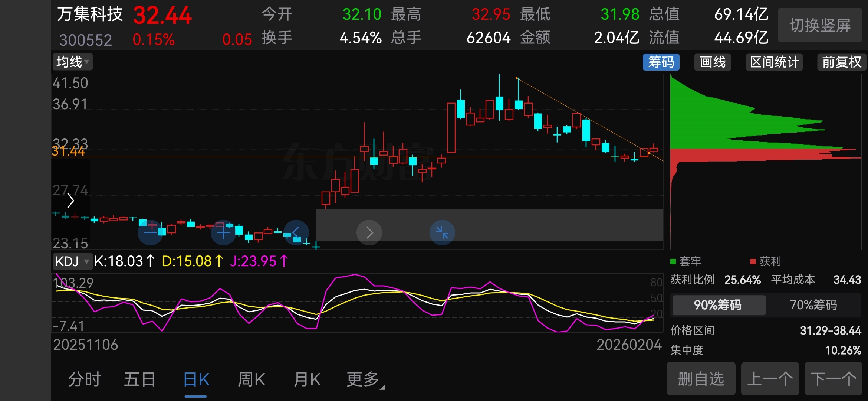
Task: Zoom in chart with plus button
Action: point(223,233)
